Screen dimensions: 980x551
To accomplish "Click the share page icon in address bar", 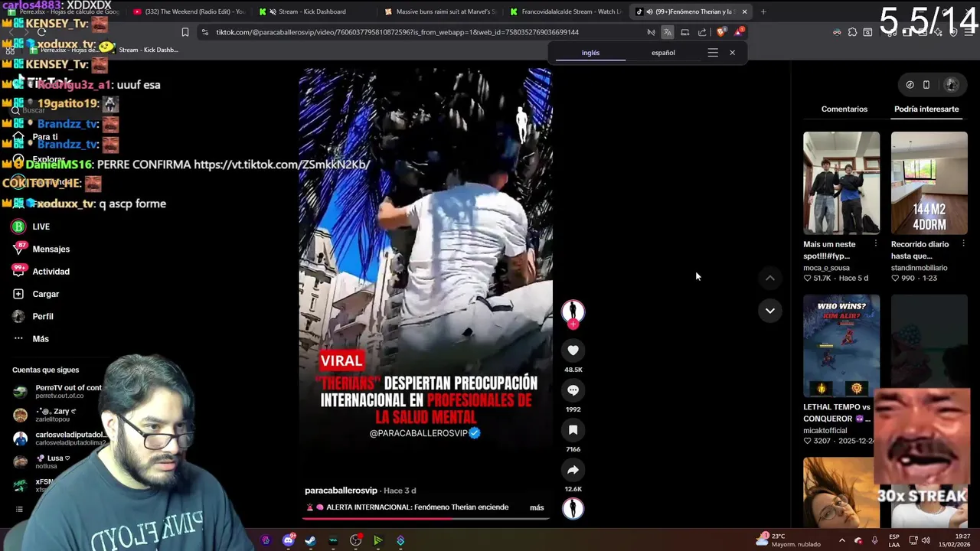I will tap(702, 32).
